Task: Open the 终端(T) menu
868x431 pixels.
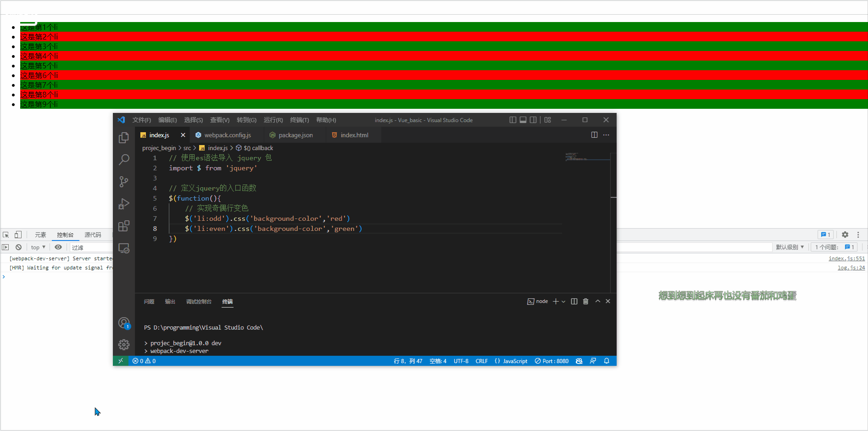Action: [x=300, y=120]
